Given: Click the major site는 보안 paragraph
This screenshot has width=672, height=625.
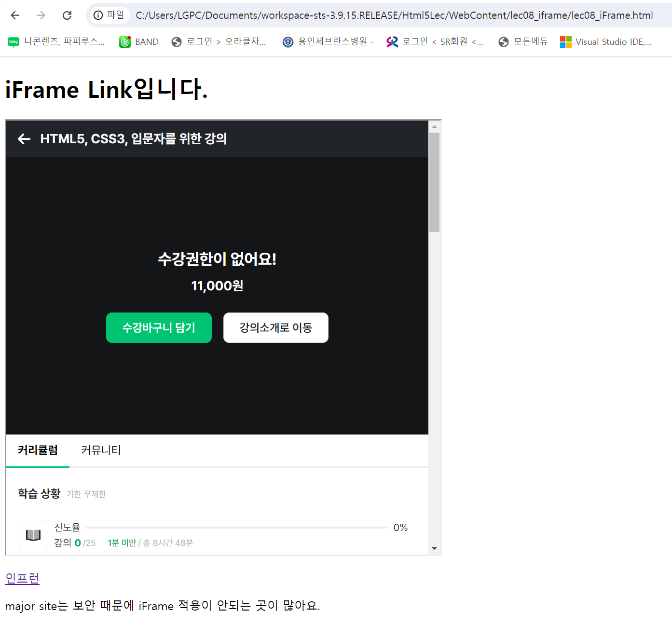Looking at the screenshot, I should [x=163, y=606].
